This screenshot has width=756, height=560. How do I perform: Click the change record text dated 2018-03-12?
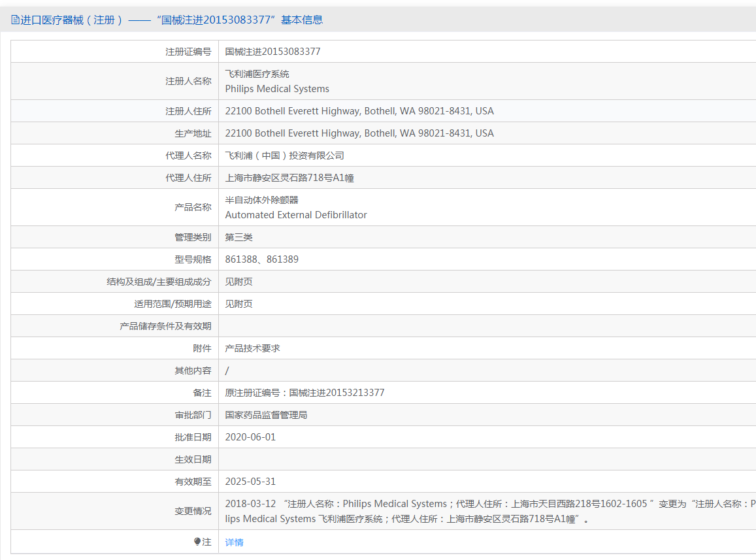490,511
